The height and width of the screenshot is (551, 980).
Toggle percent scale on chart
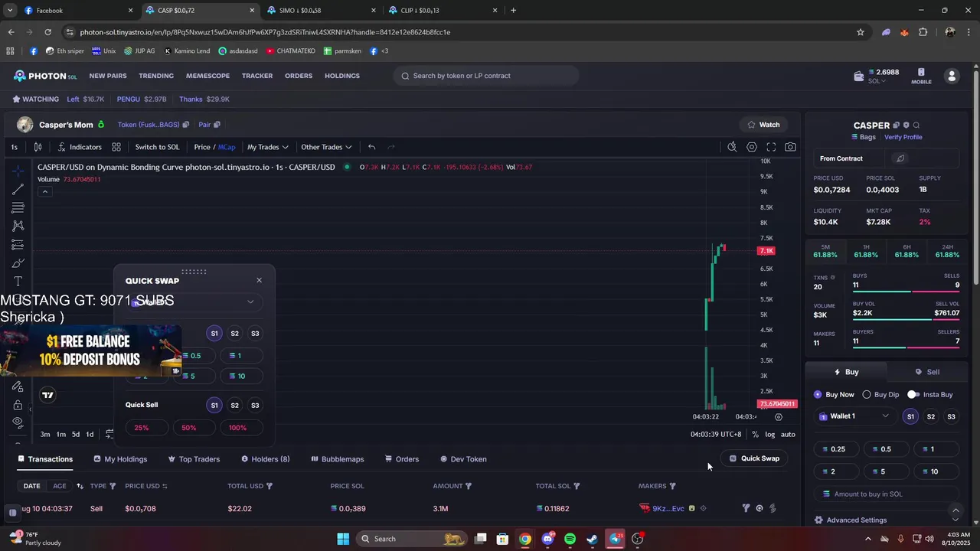(755, 435)
